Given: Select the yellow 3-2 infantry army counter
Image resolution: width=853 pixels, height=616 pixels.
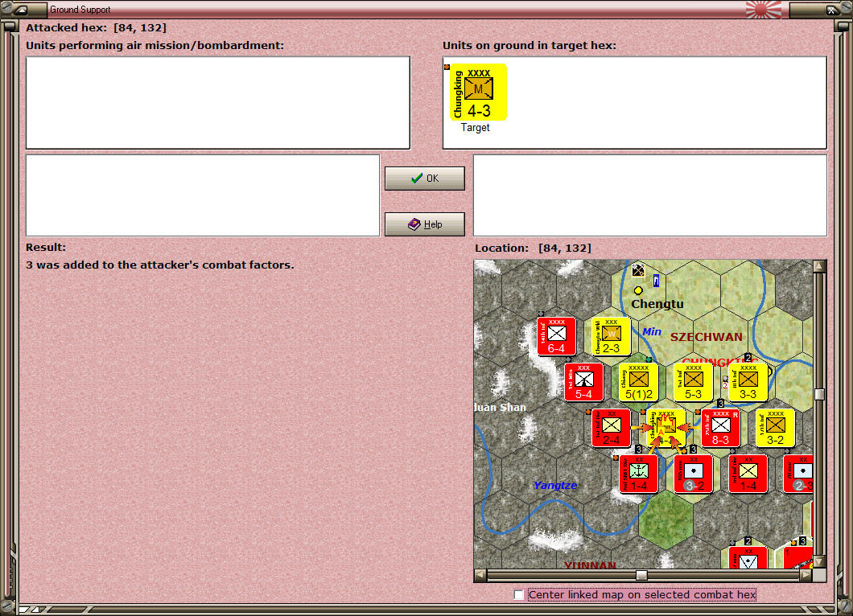Looking at the screenshot, I should pos(775,428).
